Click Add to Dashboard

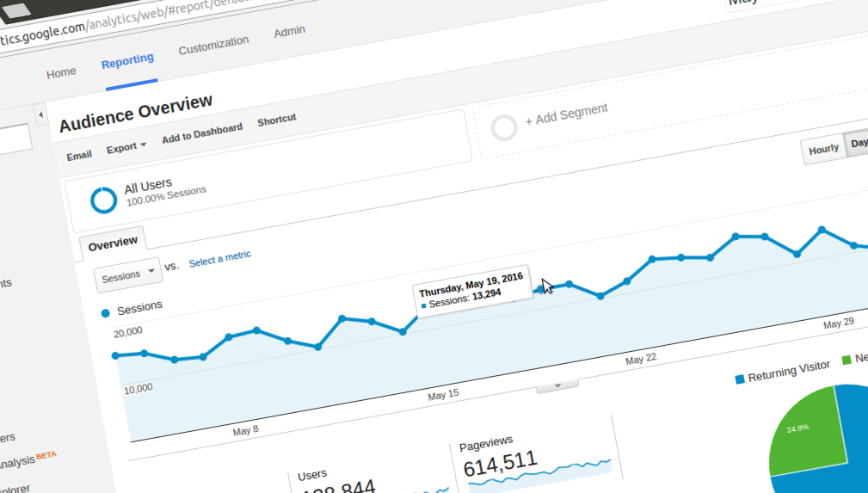pyautogui.click(x=202, y=133)
